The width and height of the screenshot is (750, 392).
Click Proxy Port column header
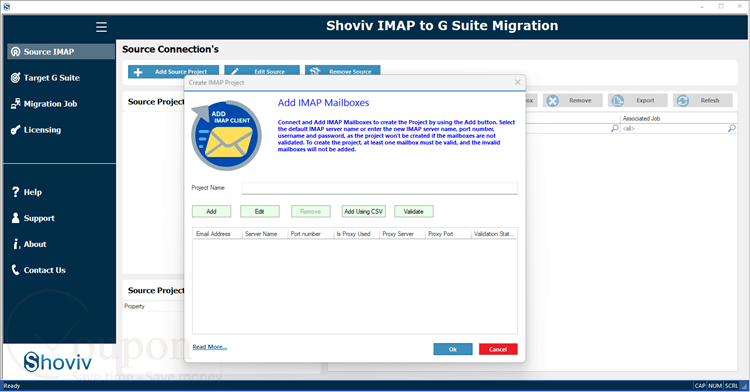[x=448, y=234]
